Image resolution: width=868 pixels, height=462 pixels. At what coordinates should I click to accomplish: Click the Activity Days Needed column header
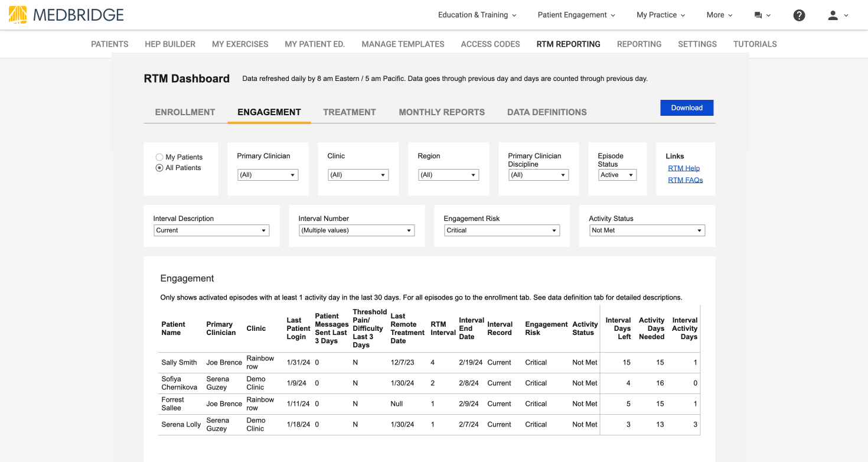tap(652, 328)
